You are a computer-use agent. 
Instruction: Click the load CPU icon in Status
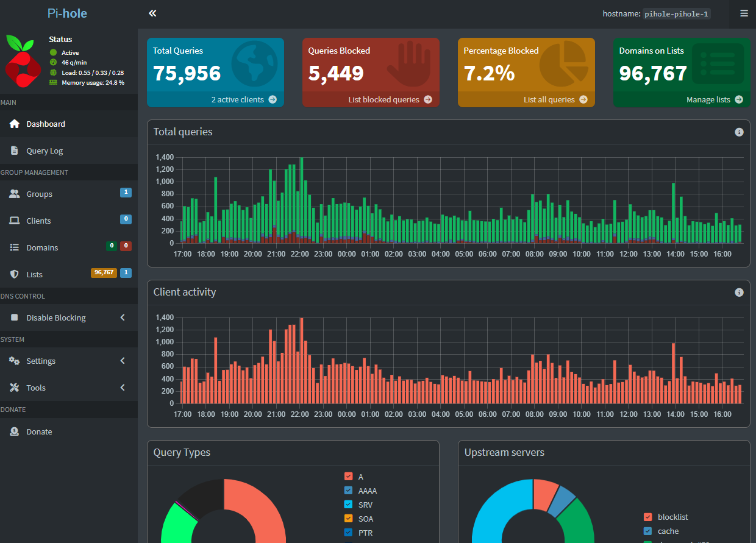(53, 73)
